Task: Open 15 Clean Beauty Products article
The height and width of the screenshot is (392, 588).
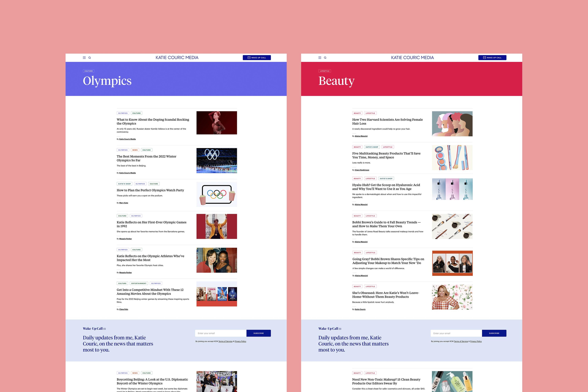Action: (386, 381)
